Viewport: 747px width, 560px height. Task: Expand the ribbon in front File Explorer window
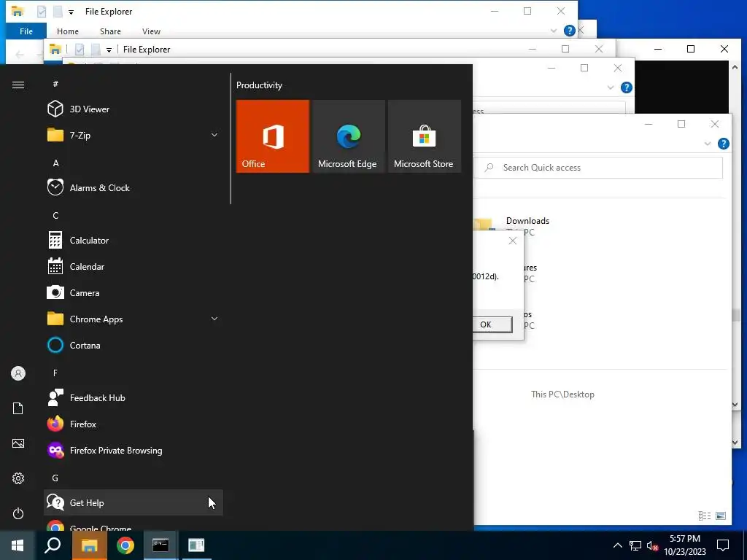point(708,144)
